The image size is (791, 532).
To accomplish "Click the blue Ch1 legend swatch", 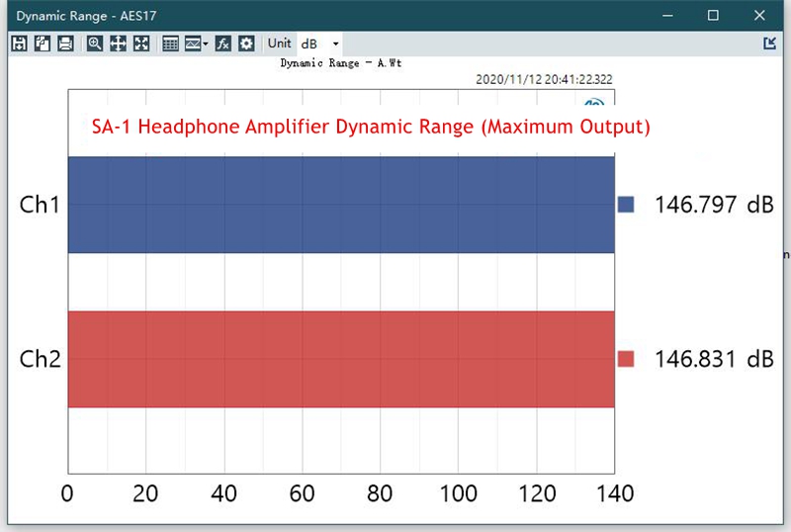I will [626, 205].
